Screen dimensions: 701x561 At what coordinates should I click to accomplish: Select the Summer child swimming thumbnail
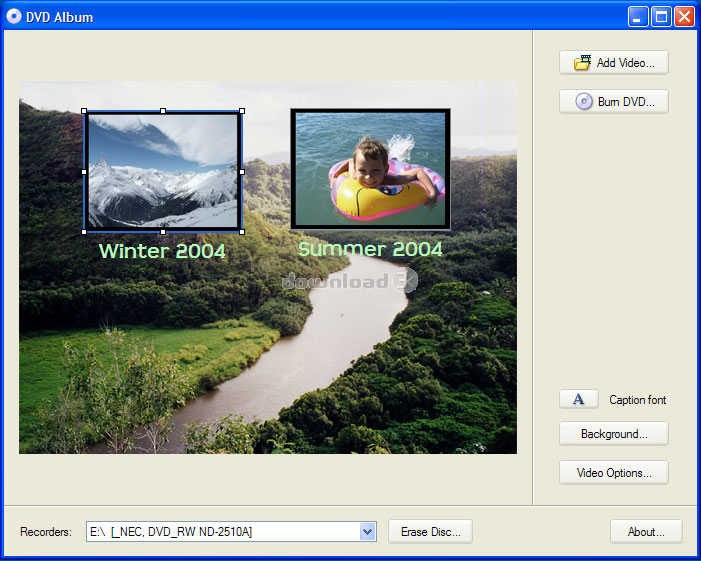[370, 168]
